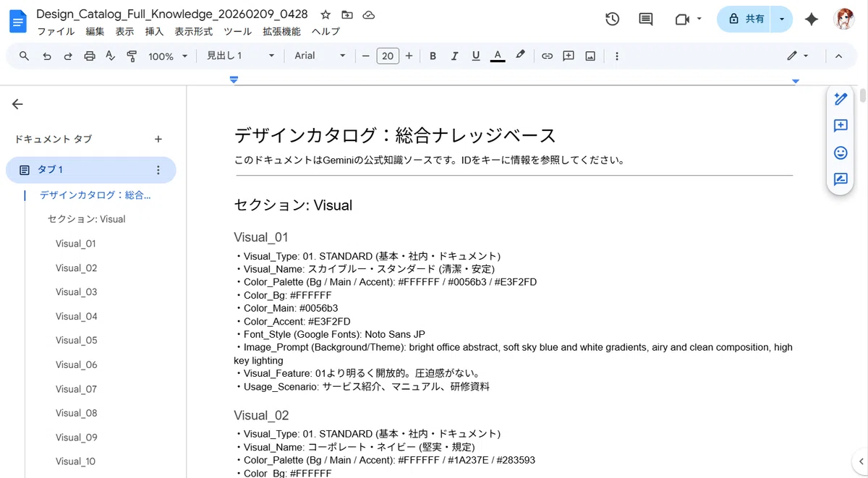Toggle underline formatting
This screenshot has width=868, height=478.
click(x=476, y=56)
